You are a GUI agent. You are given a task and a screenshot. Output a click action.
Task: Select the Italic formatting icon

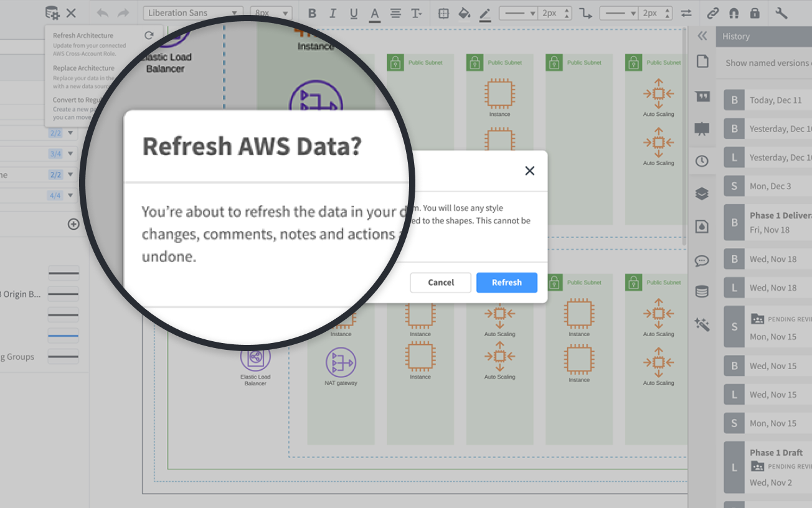coord(333,12)
